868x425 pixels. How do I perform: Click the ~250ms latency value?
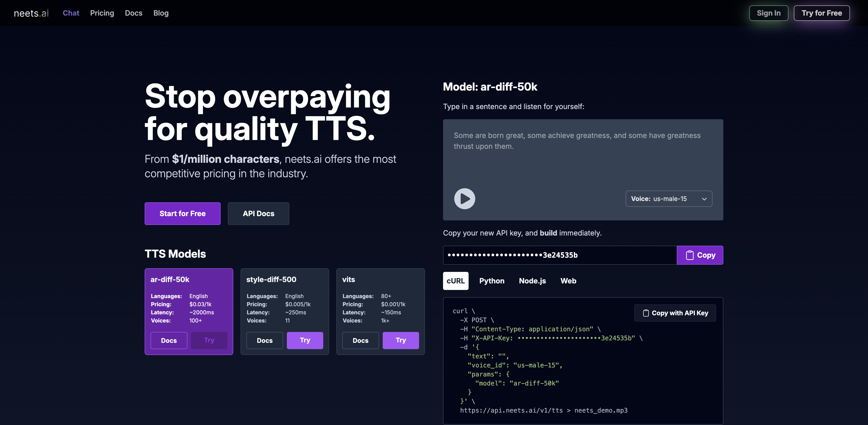[295, 312]
